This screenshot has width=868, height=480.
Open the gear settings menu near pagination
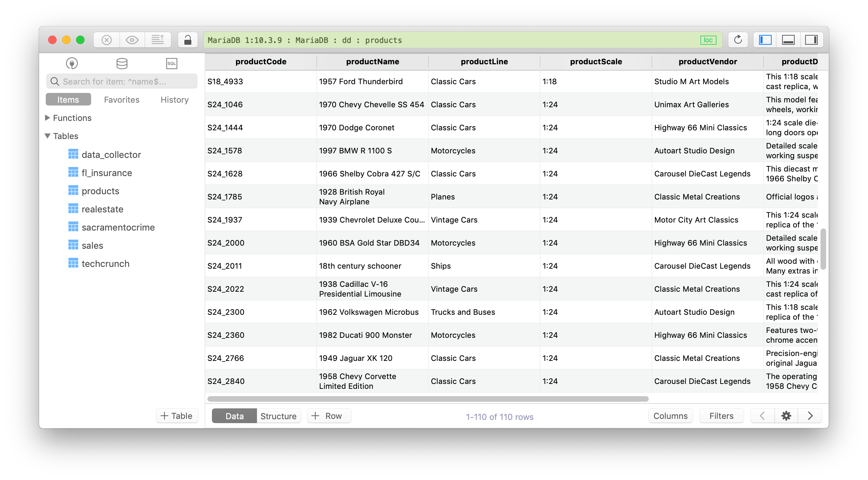[786, 416]
